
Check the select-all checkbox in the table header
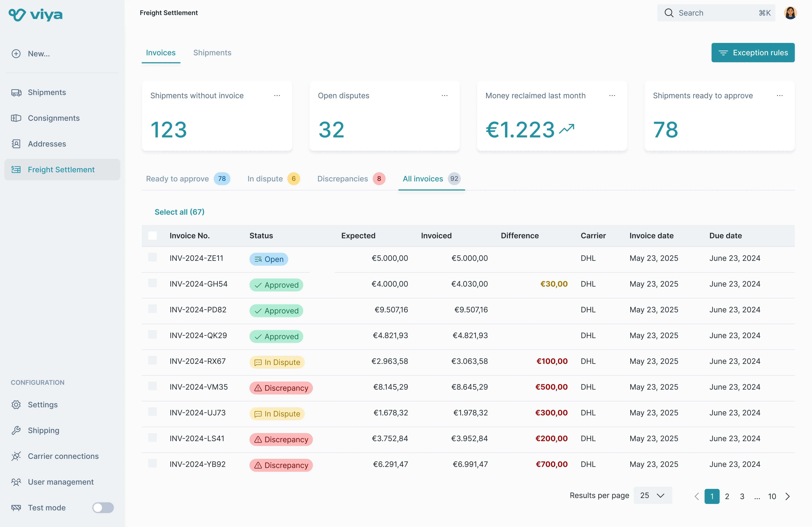click(153, 236)
